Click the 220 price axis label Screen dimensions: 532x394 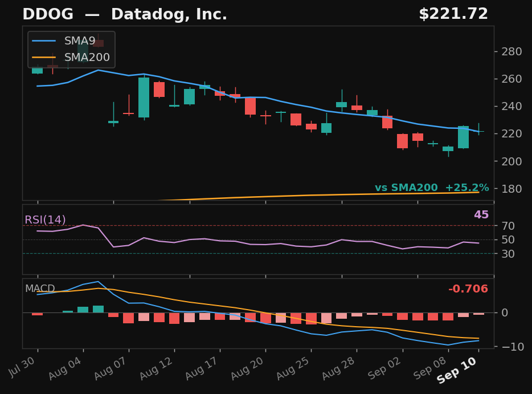pyautogui.click(x=511, y=133)
